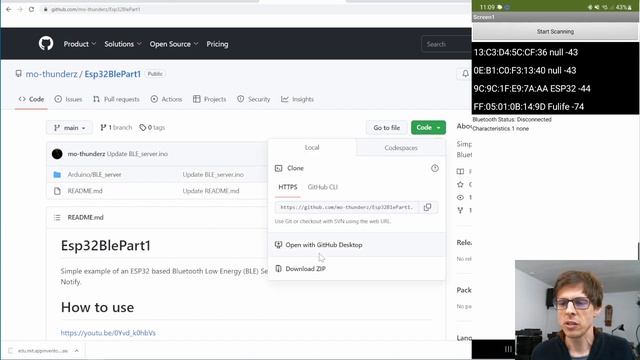The width and height of the screenshot is (640, 360).
Task: Click Star icon in About sidebar
Action: pos(460,184)
